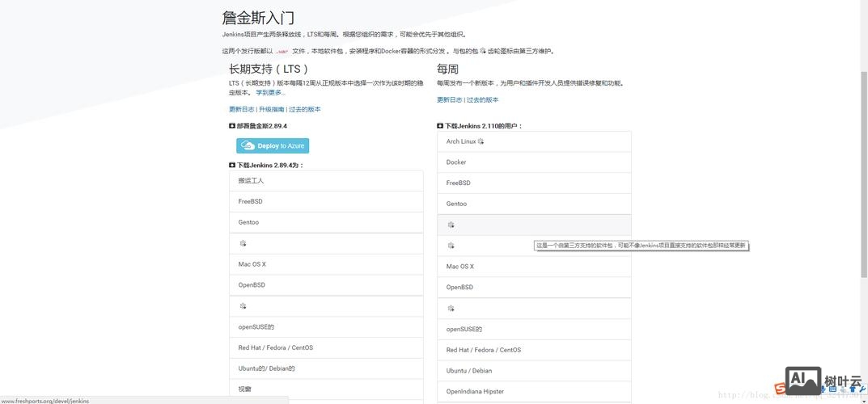
Task: Click the freshports.org status bar URL
Action: 45,401
